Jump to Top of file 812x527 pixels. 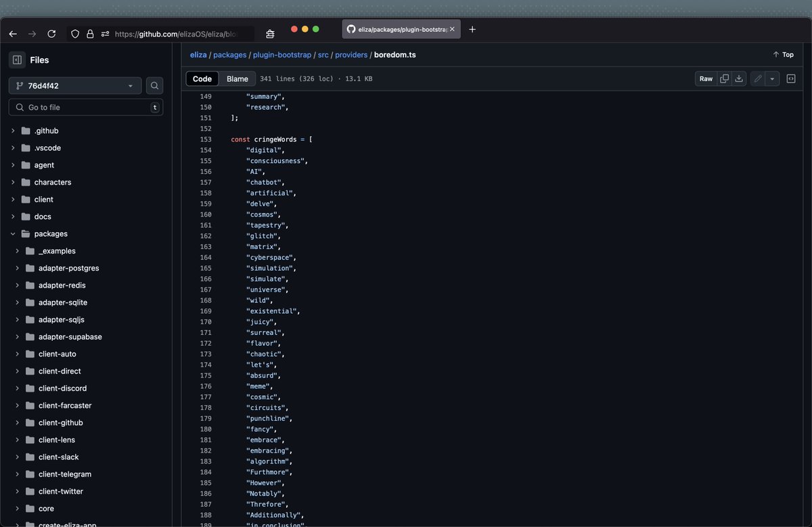pyautogui.click(x=783, y=55)
